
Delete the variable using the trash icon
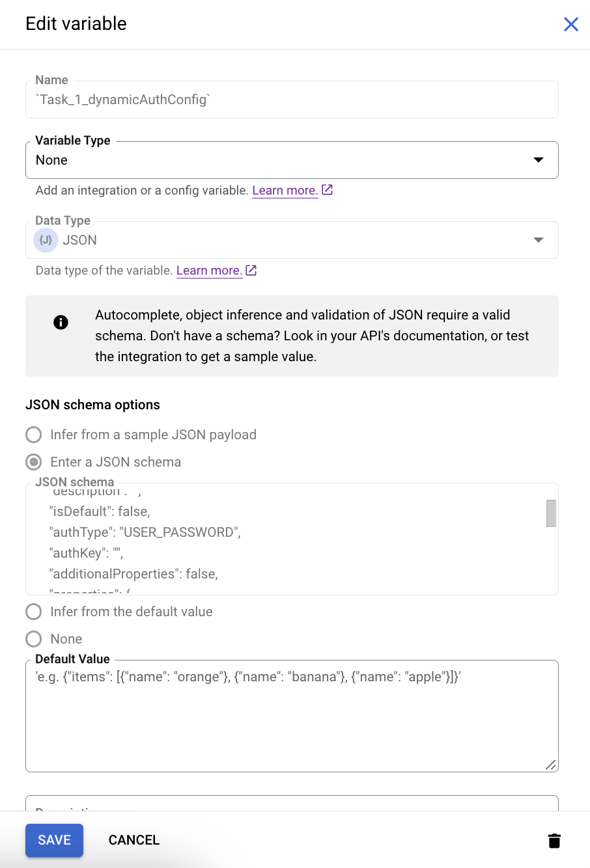(x=554, y=840)
